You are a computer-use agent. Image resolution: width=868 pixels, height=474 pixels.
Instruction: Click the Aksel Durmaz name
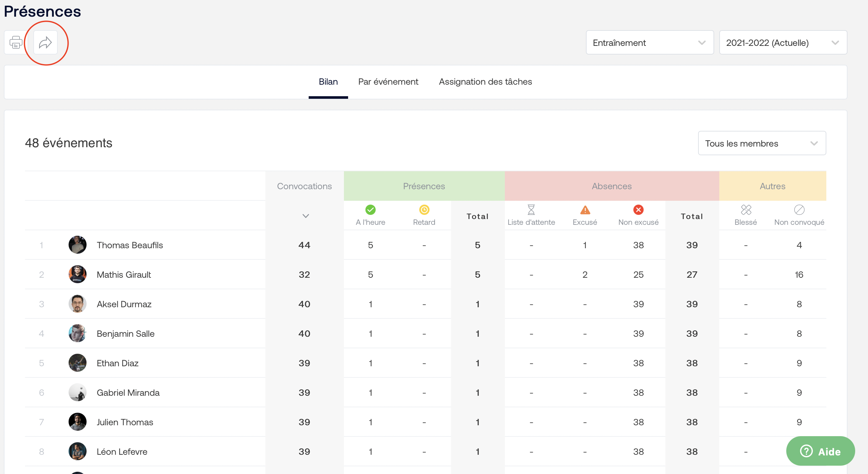(124, 304)
